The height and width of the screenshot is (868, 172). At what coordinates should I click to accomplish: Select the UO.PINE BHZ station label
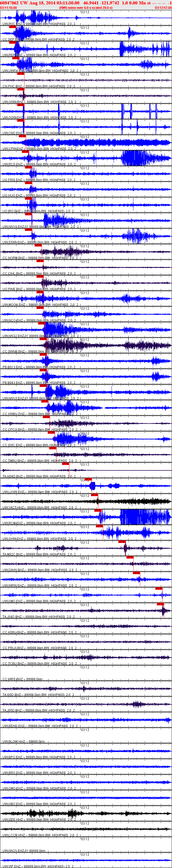39,289
